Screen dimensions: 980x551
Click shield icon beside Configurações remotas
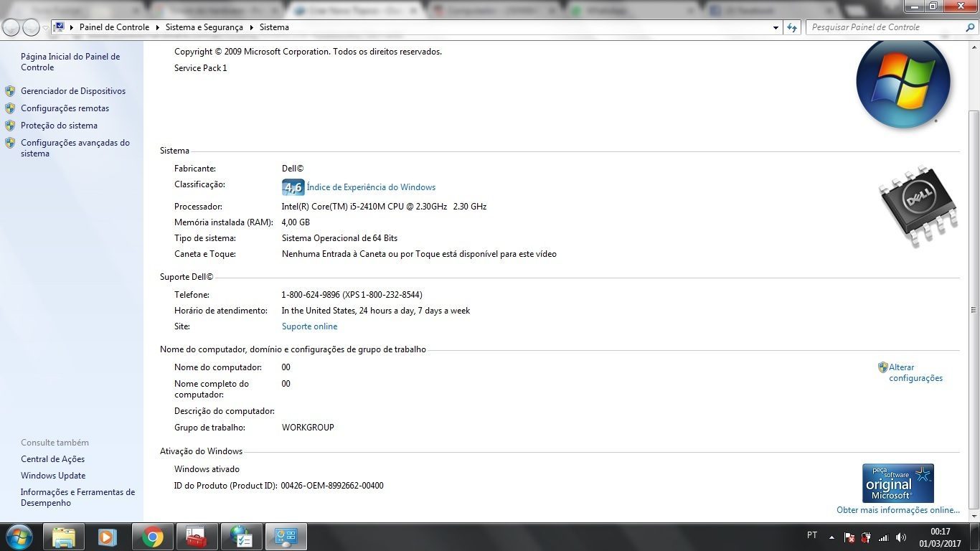coord(10,108)
